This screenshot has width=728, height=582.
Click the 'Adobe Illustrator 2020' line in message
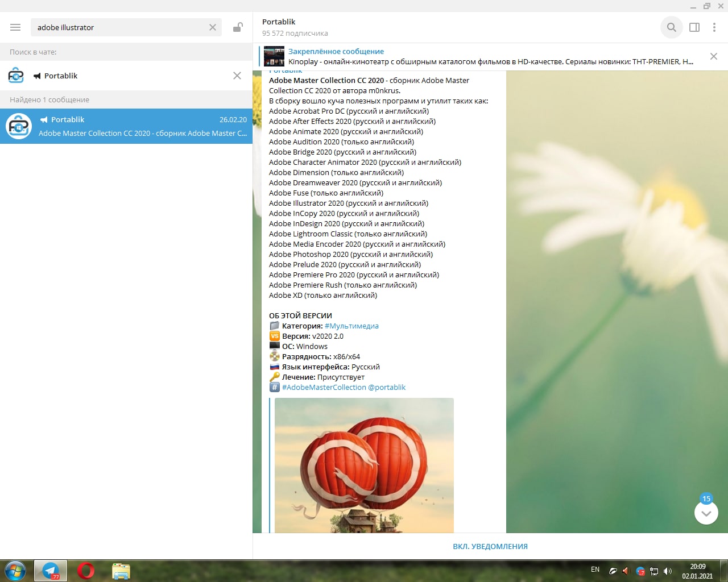tap(349, 203)
